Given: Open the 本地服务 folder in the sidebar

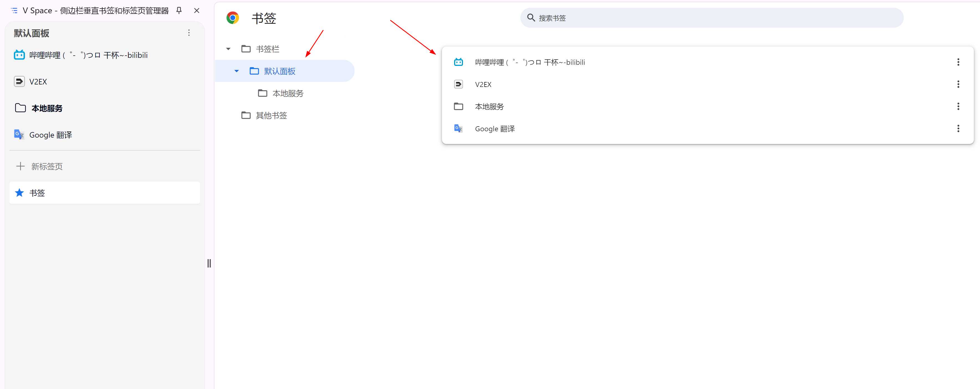Looking at the screenshot, I should pos(47,108).
